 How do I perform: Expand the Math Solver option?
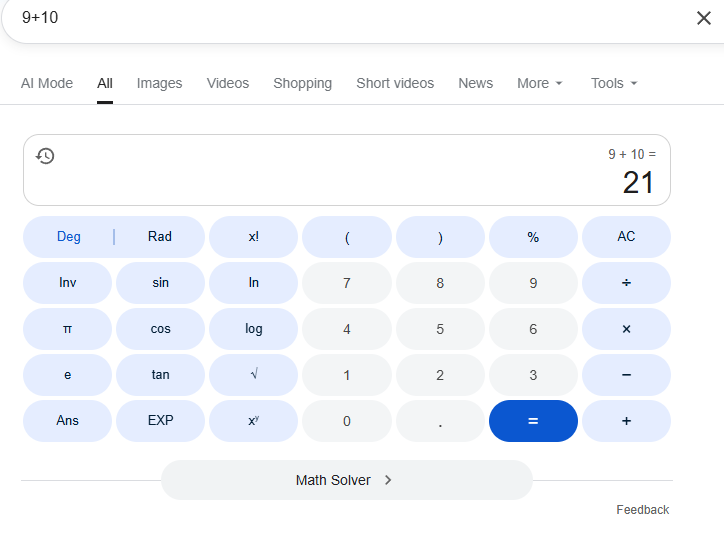(346, 480)
